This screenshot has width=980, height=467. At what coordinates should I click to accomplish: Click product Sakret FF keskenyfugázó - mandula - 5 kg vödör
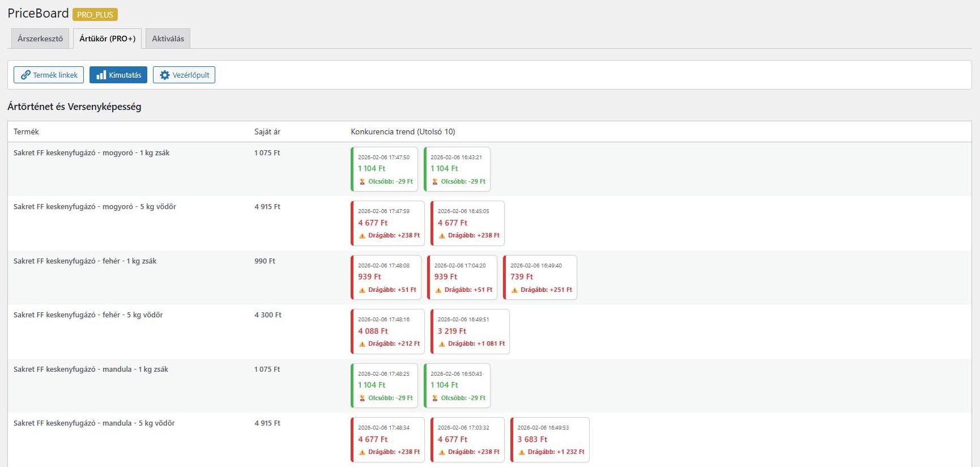click(x=94, y=423)
